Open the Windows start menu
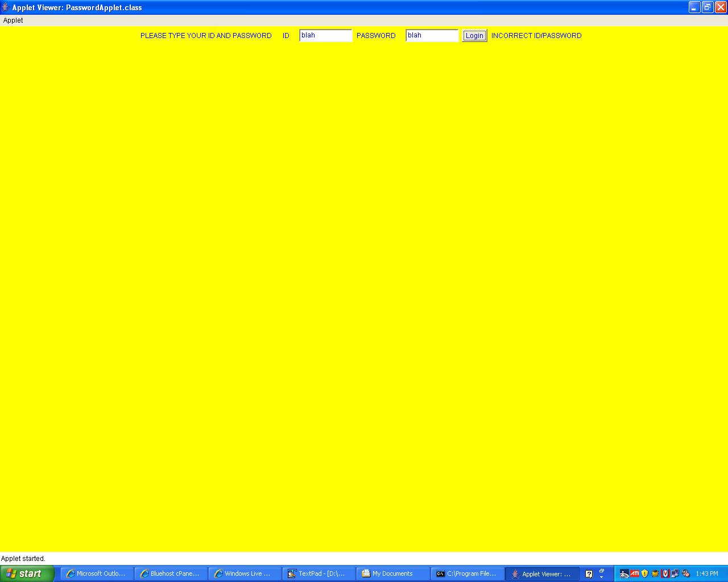Viewport: 728px width, 582px height. click(27, 573)
